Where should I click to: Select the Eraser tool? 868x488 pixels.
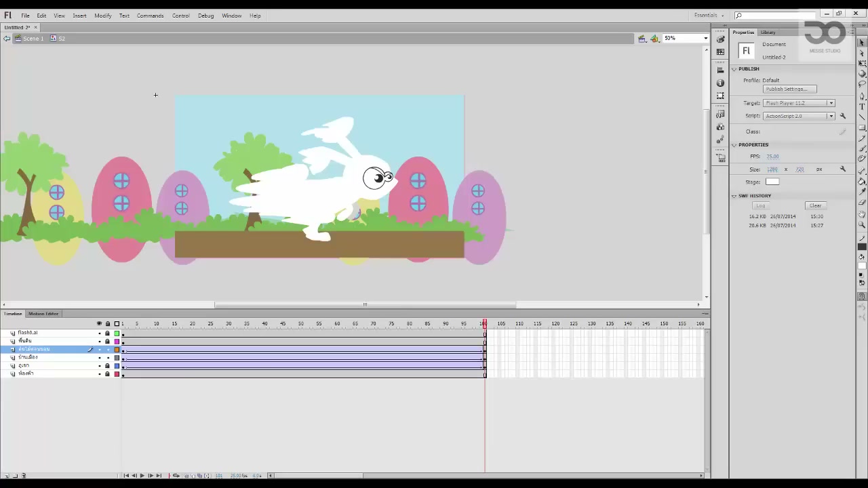(x=862, y=203)
